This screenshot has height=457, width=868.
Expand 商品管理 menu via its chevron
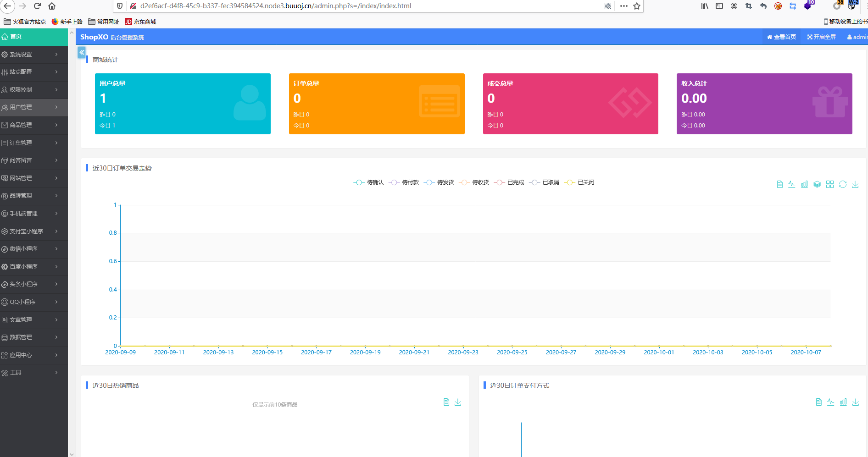coord(56,125)
